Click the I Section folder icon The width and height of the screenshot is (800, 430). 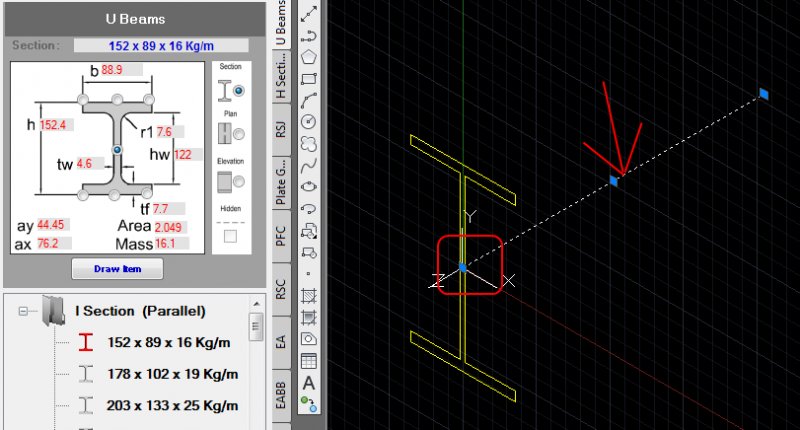(54, 310)
